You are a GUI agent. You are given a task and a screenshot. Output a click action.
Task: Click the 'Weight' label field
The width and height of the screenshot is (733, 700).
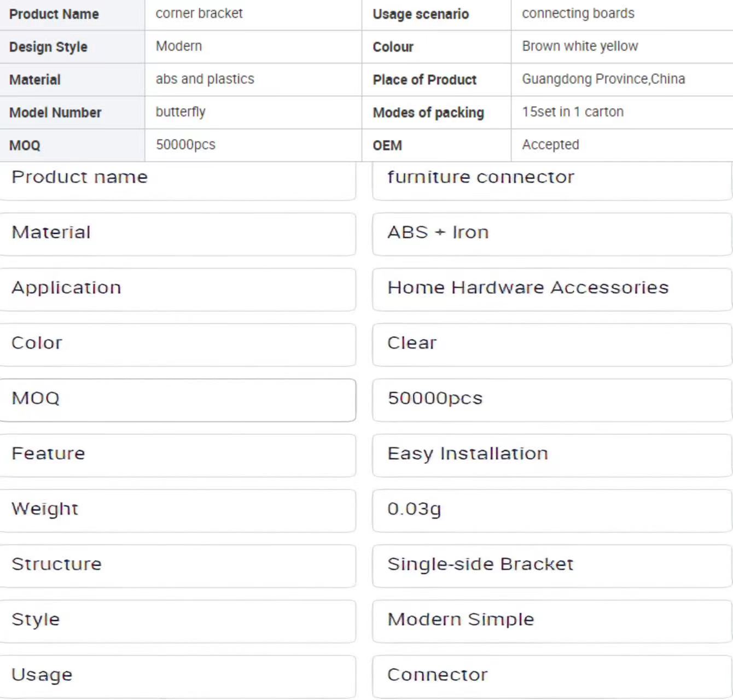pos(178,510)
